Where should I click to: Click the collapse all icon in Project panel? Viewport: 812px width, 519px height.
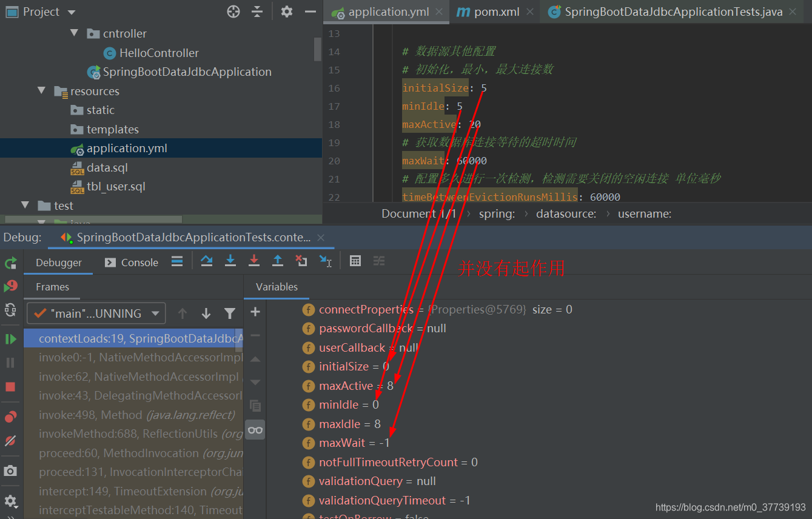point(257,12)
